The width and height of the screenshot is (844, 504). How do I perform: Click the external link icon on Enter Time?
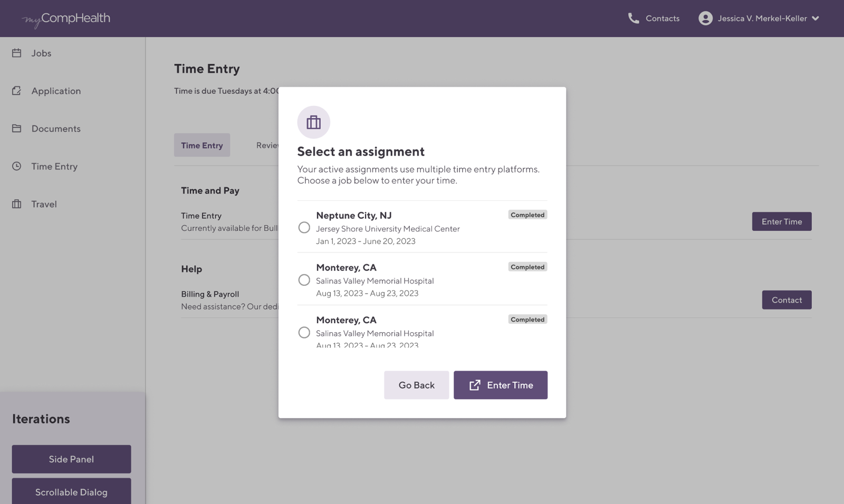point(476,385)
